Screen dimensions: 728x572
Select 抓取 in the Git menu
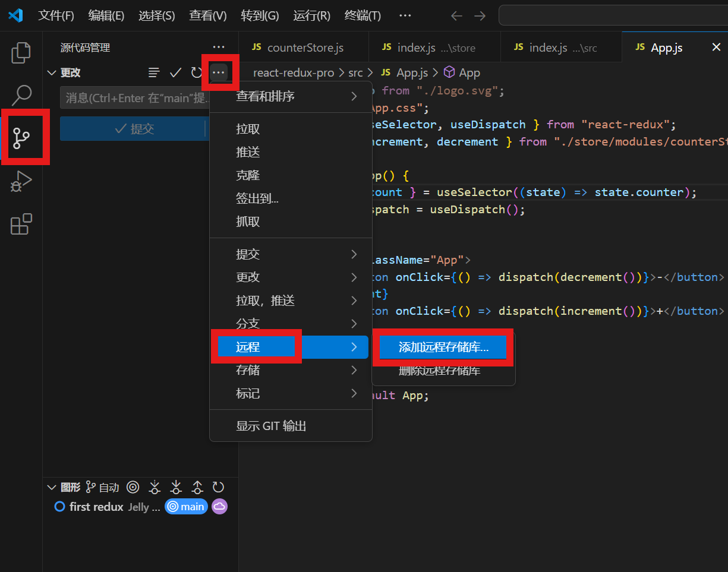coord(291,222)
